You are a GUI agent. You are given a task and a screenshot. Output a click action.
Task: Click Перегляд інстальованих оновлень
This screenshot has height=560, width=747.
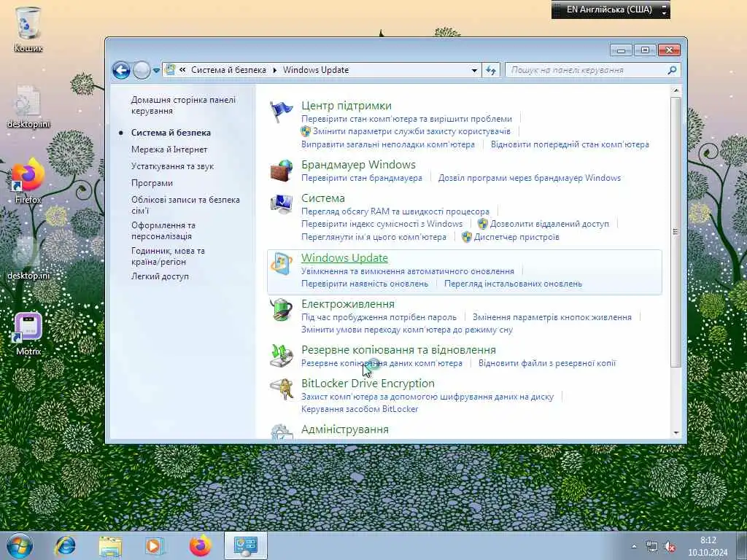tap(513, 284)
